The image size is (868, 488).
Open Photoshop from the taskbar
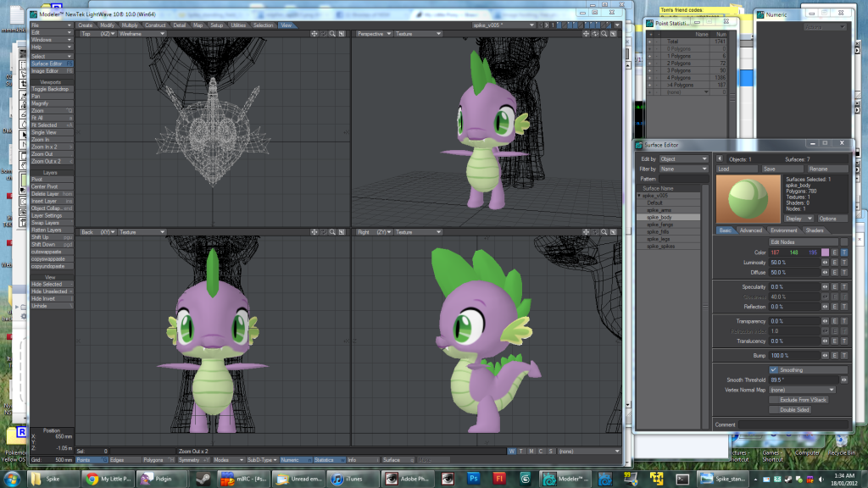point(473,479)
